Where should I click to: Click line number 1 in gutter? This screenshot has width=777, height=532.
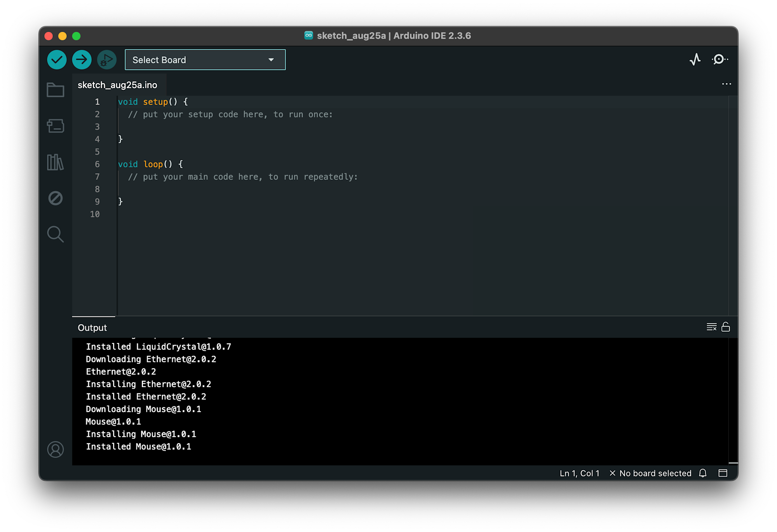(97, 102)
